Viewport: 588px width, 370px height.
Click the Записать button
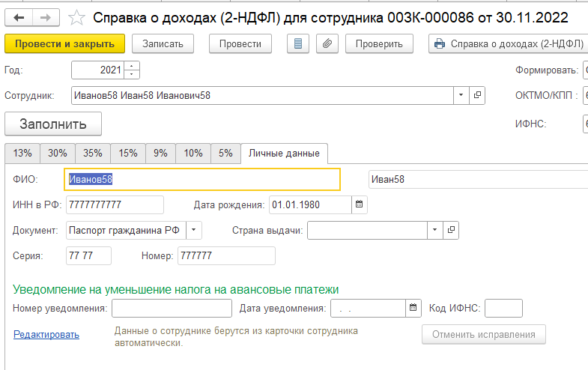click(163, 44)
